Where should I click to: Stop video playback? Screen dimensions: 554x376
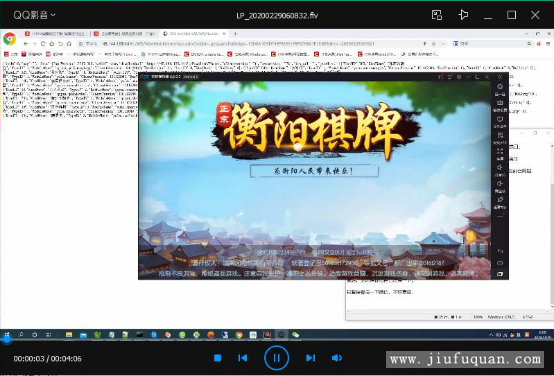[218, 358]
